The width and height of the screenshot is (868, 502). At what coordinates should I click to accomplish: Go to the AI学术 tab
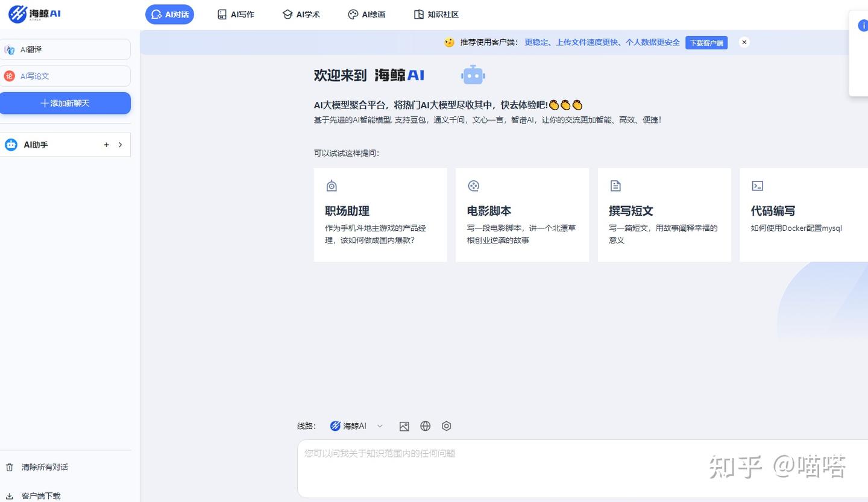click(x=301, y=14)
